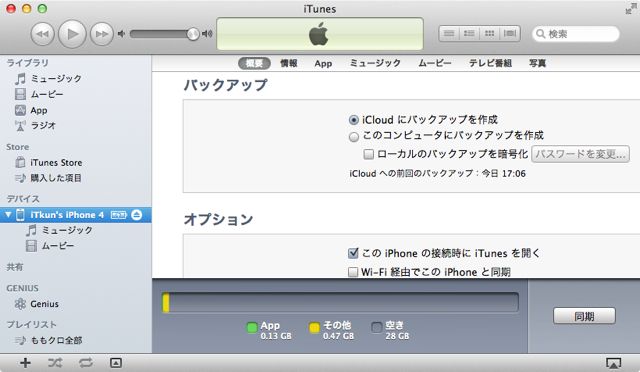The width and height of the screenshot is (640, 372).
Task: Switch to song list view
Action: coord(449,33)
